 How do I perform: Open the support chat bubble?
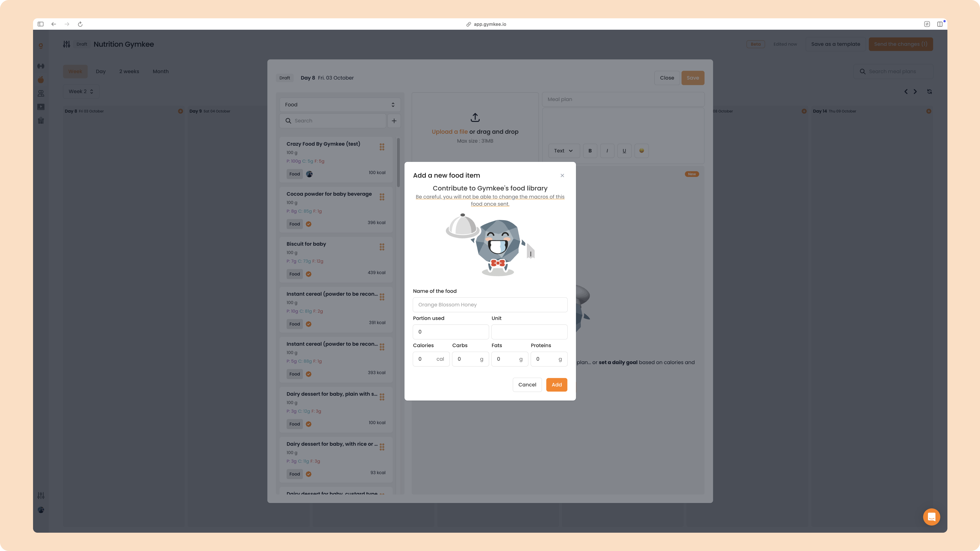pos(931,517)
